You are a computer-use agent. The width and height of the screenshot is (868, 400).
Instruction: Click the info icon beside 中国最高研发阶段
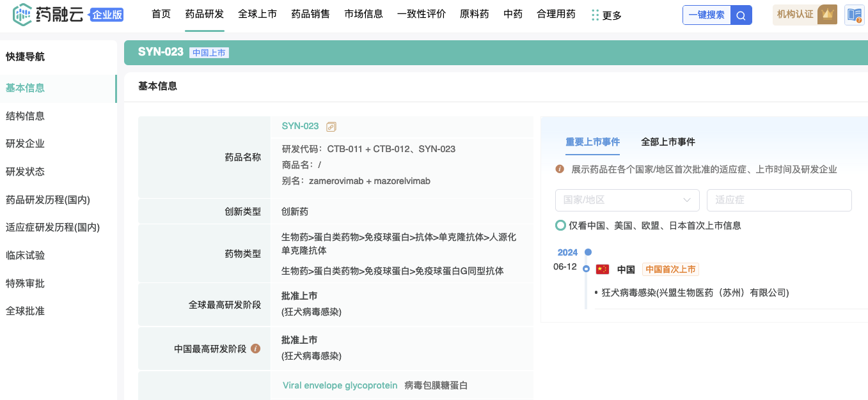pyautogui.click(x=255, y=349)
